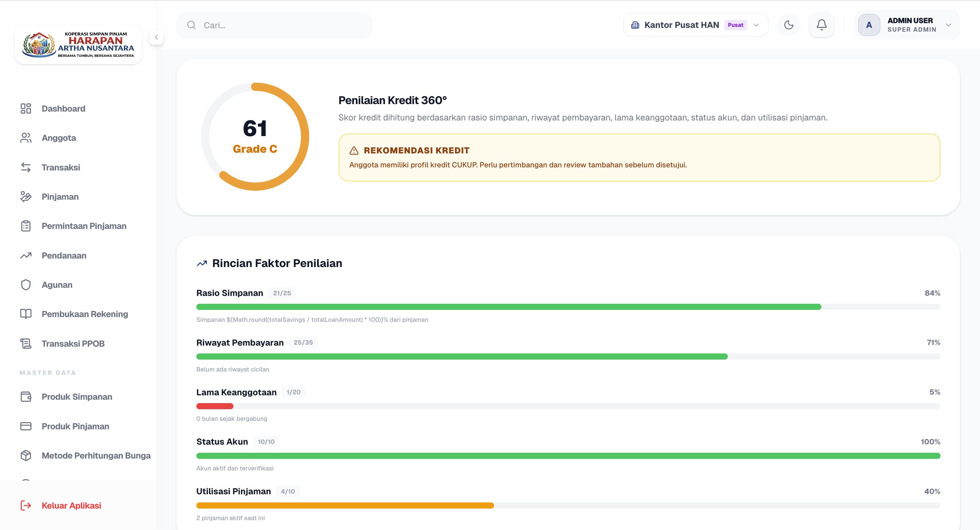This screenshot has height=530, width=980.
Task: Click the Harapan Artha Nusantara logo
Action: click(78, 45)
